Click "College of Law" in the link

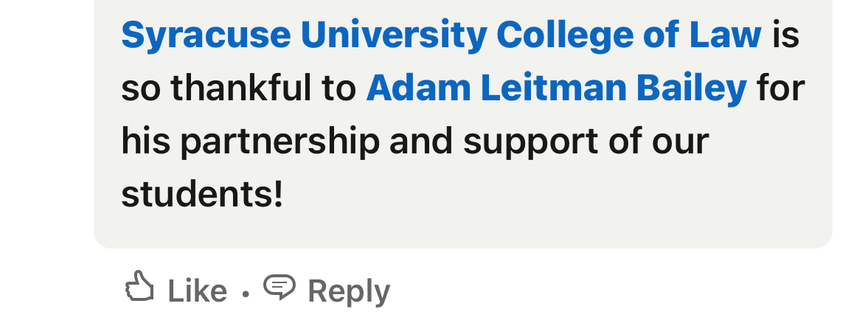click(628, 35)
